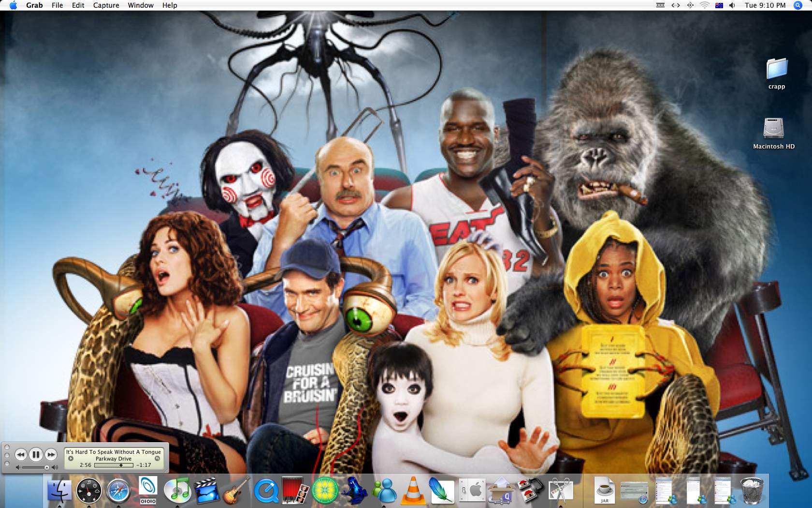812x508 pixels.
Task: Open the Window menu
Action: 141,5
